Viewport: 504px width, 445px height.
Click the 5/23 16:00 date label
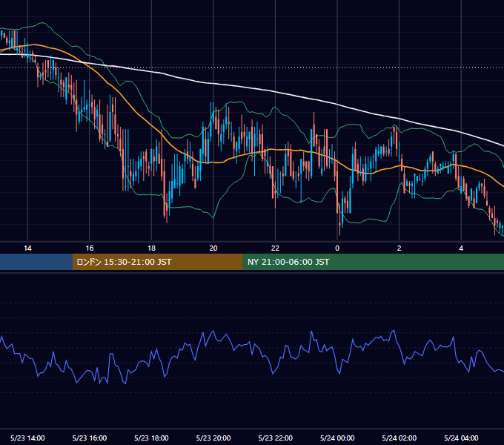click(90, 438)
